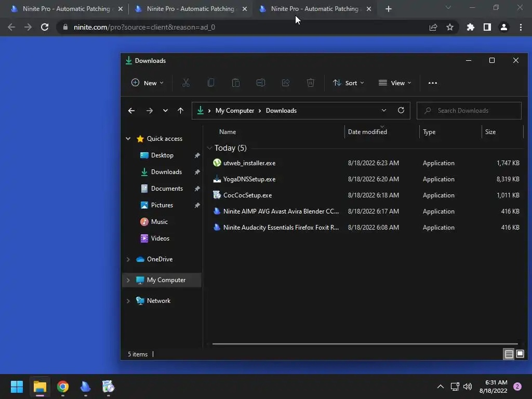Select Documents in Quick access
532x399 pixels.
point(167,189)
